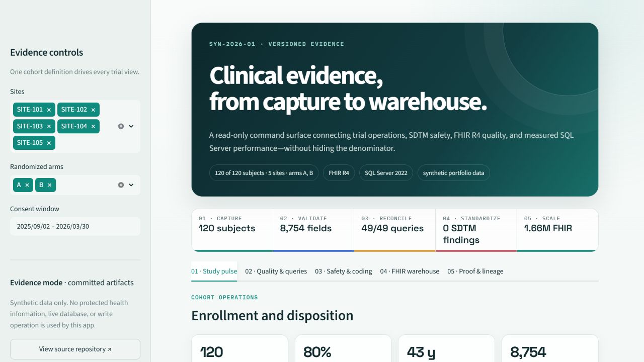Click the Enrollment and disposition heading
The image size is (644, 362).
272,316
